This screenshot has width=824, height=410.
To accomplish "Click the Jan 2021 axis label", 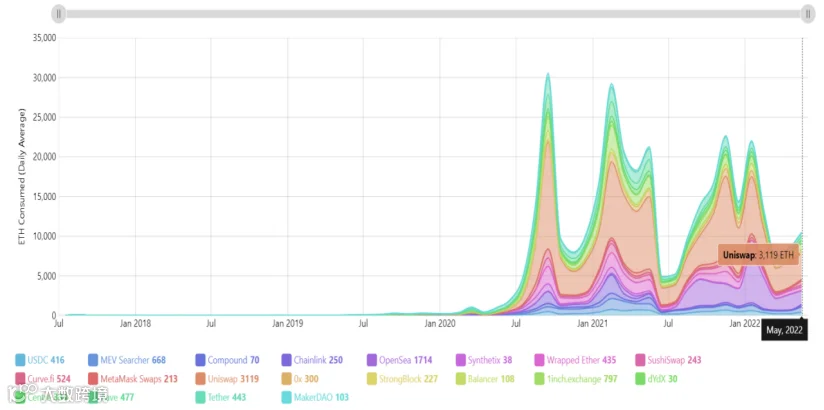I will [x=592, y=323].
